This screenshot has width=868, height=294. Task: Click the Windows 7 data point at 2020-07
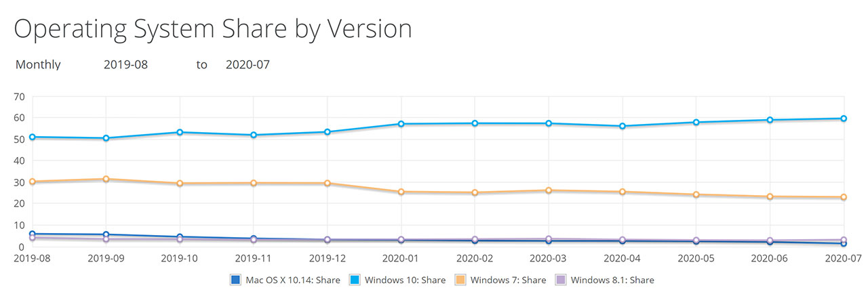(844, 197)
